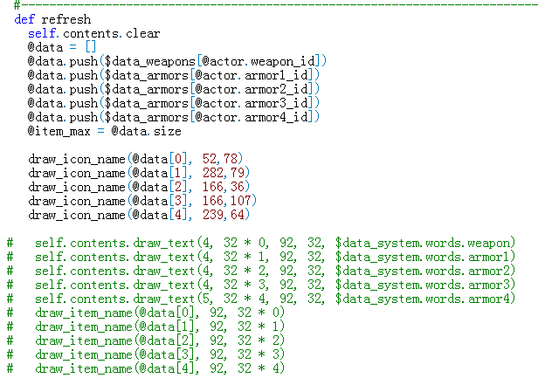The height and width of the screenshot is (392, 545).
Task: Click commented draw_text line ending words.armor1
Action: coord(261,257)
